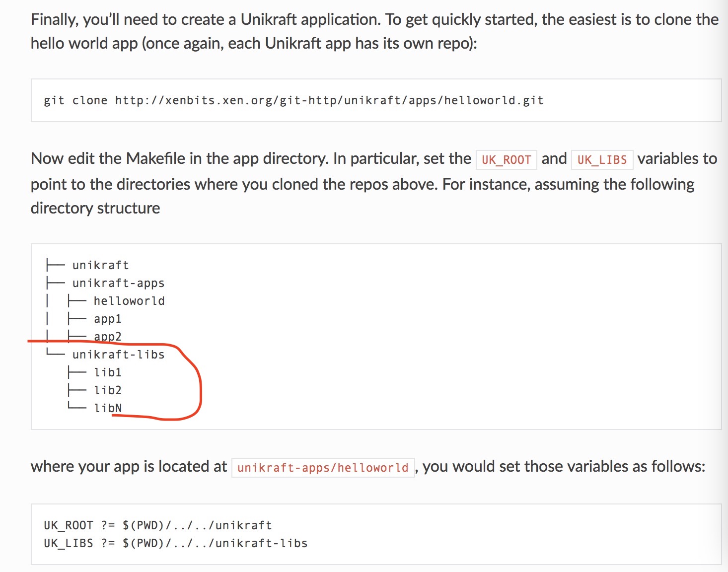The height and width of the screenshot is (572, 728).
Task: Click the unikraft-apps/helloworld inline code path
Action: pyautogui.click(x=323, y=468)
